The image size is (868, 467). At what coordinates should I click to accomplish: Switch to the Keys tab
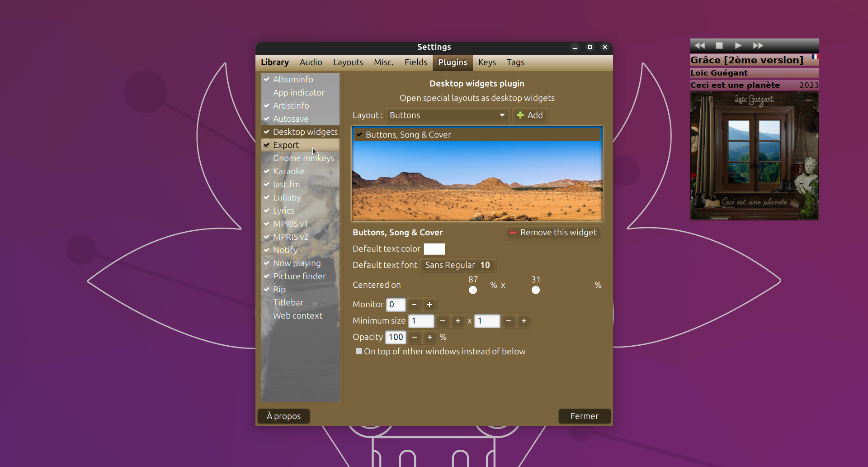pos(487,62)
